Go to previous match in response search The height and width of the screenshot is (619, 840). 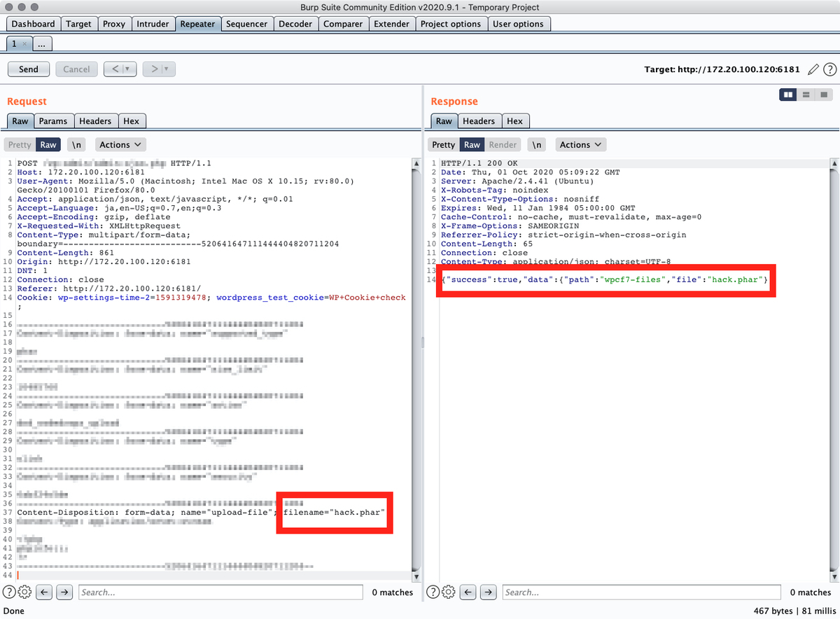[x=468, y=592]
